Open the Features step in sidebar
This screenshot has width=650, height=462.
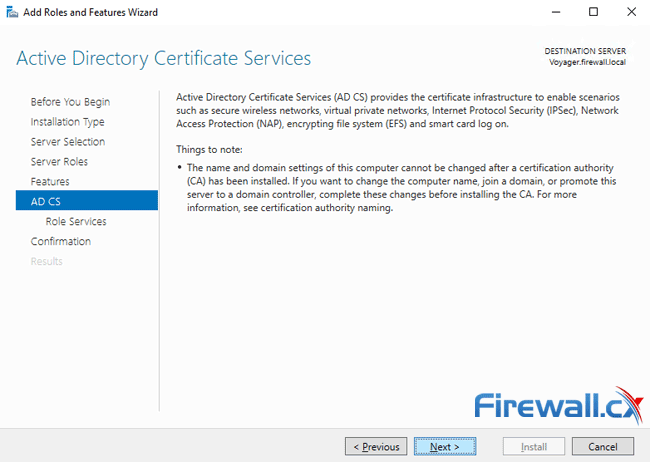pyautogui.click(x=50, y=182)
